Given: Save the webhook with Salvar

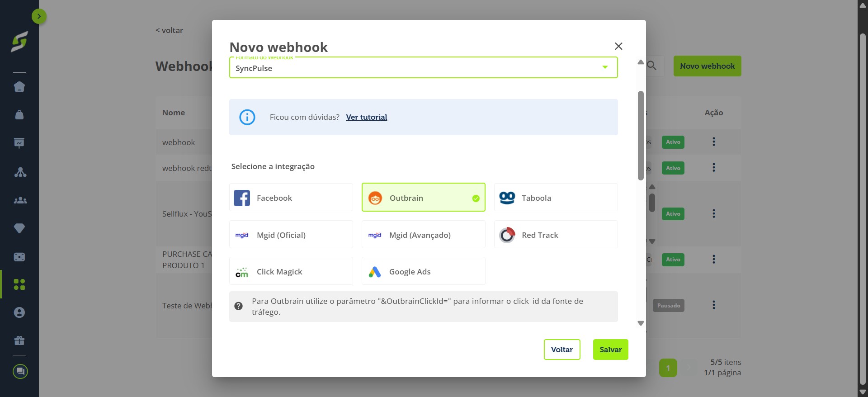Looking at the screenshot, I should click(611, 350).
